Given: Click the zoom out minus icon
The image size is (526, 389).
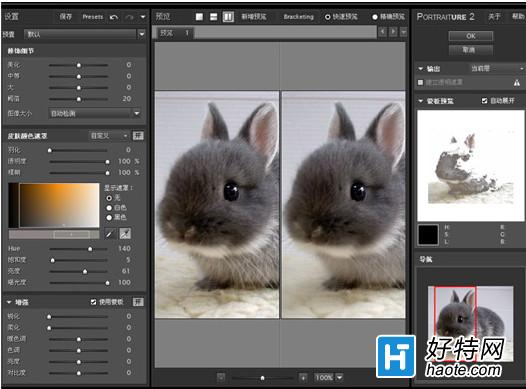Looking at the screenshot, I should coord(221,377).
